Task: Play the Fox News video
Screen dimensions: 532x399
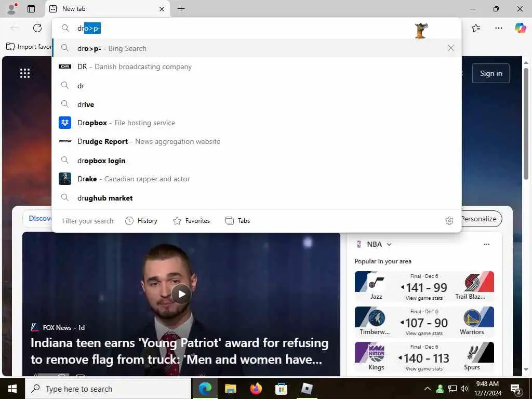Action: (x=181, y=294)
